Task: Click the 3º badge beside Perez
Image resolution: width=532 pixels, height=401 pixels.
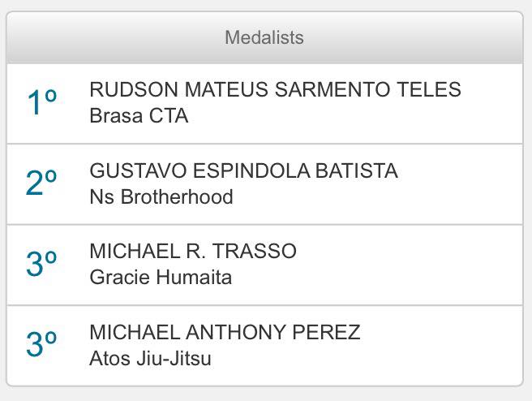Action: [41, 344]
